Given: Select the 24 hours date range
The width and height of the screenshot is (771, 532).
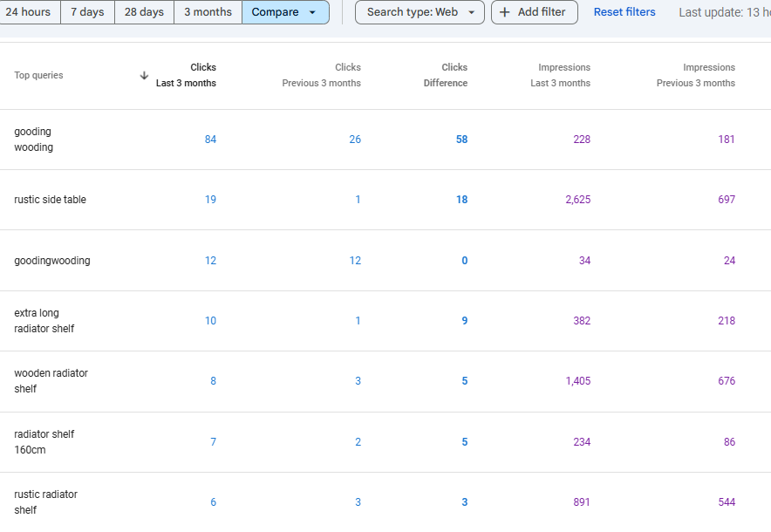Looking at the screenshot, I should click(x=28, y=12).
